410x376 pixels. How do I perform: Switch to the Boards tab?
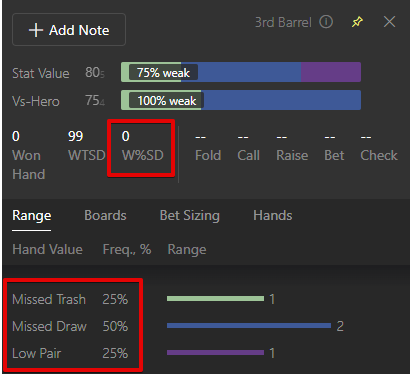click(105, 215)
